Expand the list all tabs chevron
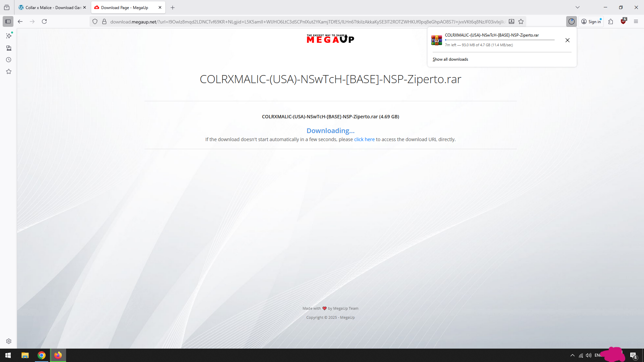644x362 pixels. tap(577, 7)
